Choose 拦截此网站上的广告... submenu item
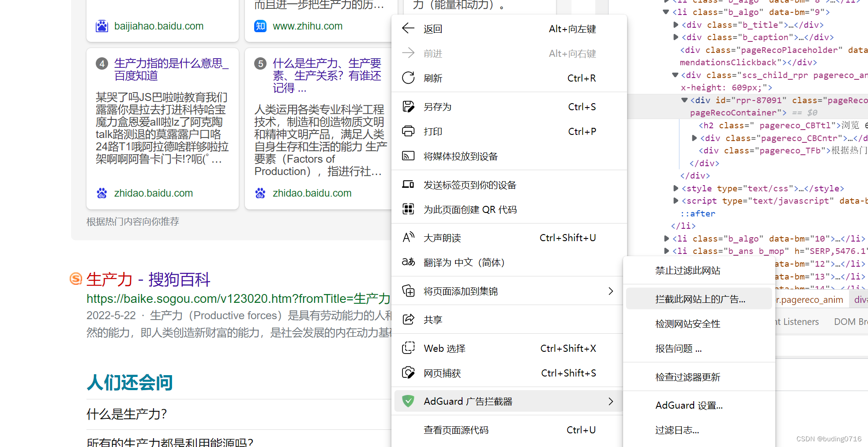The height and width of the screenshot is (447, 868). (699, 299)
